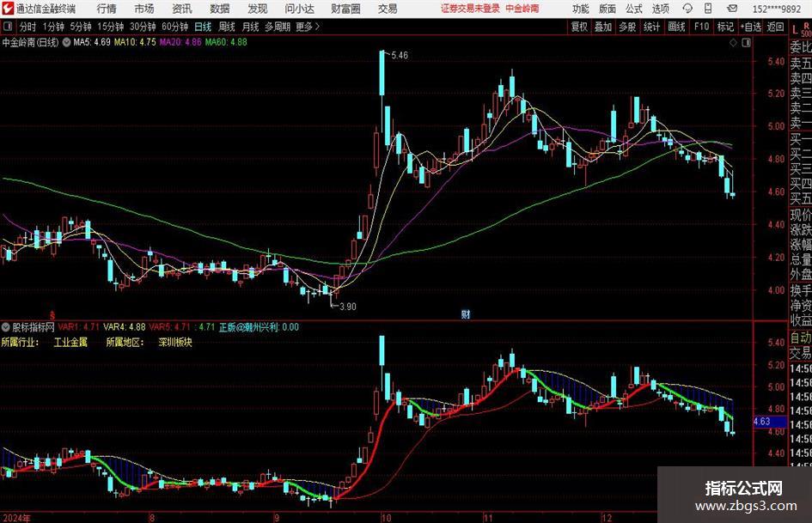
Task: Click the 统计 statistics button
Action: click(651, 27)
